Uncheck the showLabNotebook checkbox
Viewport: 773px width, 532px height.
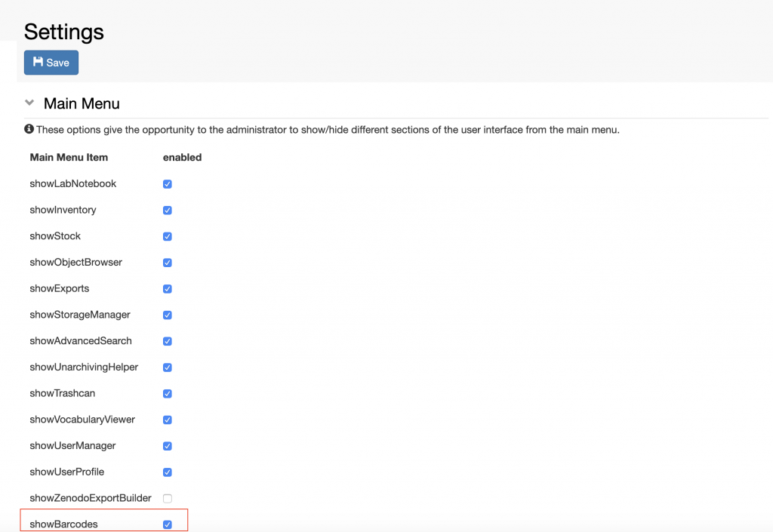(x=168, y=183)
